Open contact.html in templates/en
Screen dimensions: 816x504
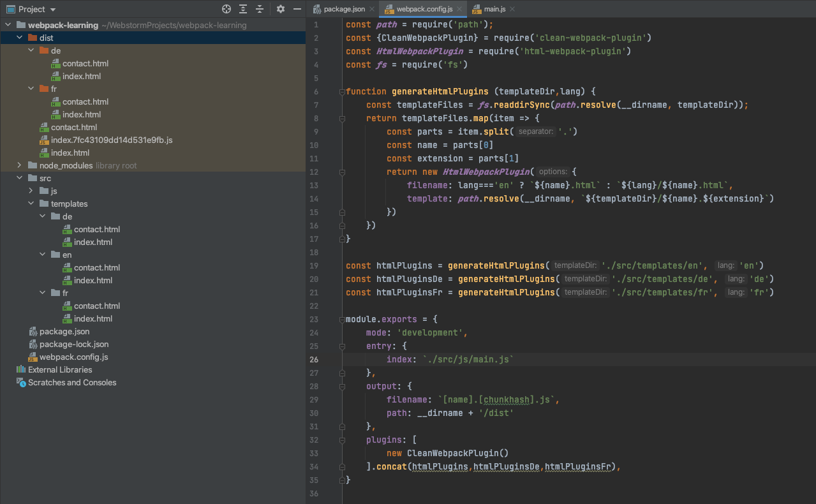(x=97, y=268)
